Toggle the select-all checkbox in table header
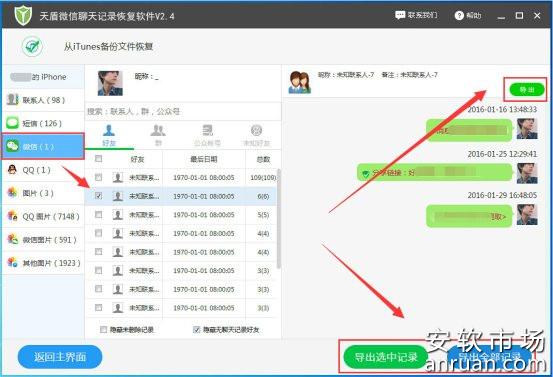This screenshot has height=377, width=553. click(x=99, y=159)
